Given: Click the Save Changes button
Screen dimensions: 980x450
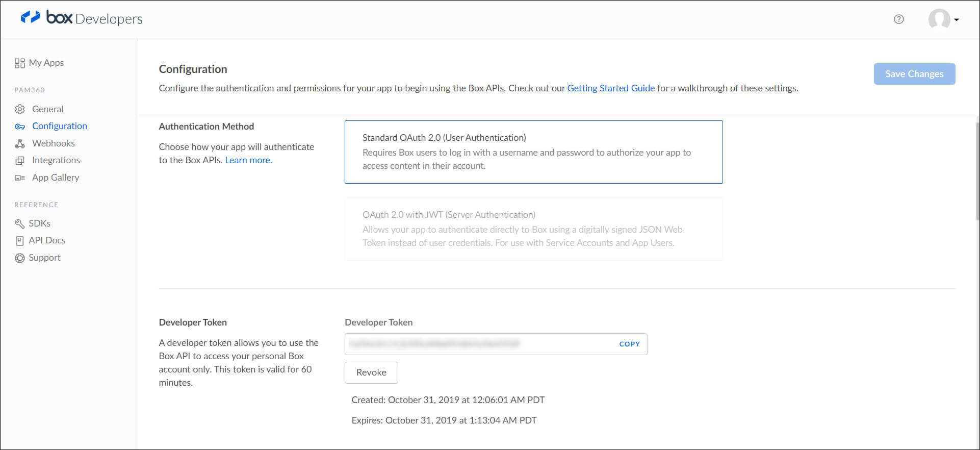Looking at the screenshot, I should tap(914, 74).
